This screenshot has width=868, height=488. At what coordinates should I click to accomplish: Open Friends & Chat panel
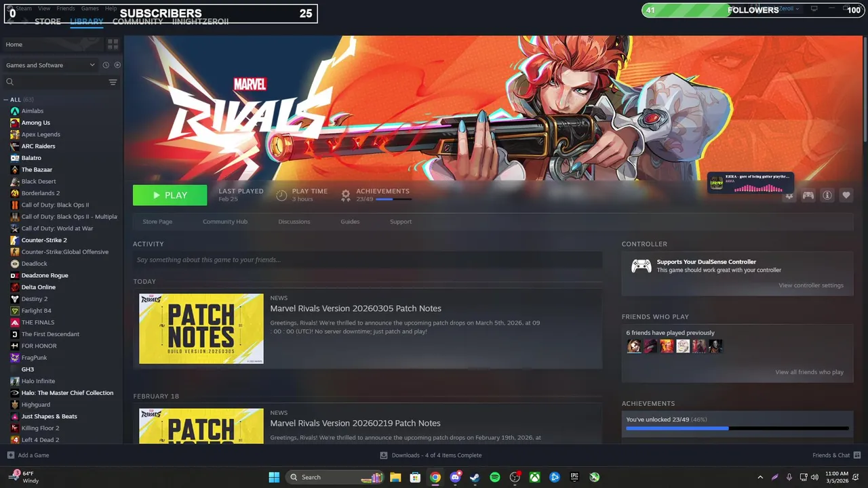[836, 455]
